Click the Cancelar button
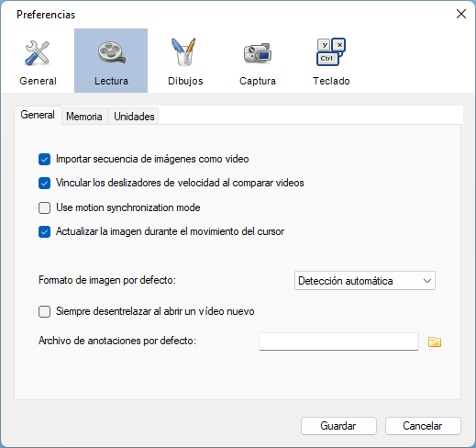Viewport: 476px width, 448px height. click(x=423, y=426)
